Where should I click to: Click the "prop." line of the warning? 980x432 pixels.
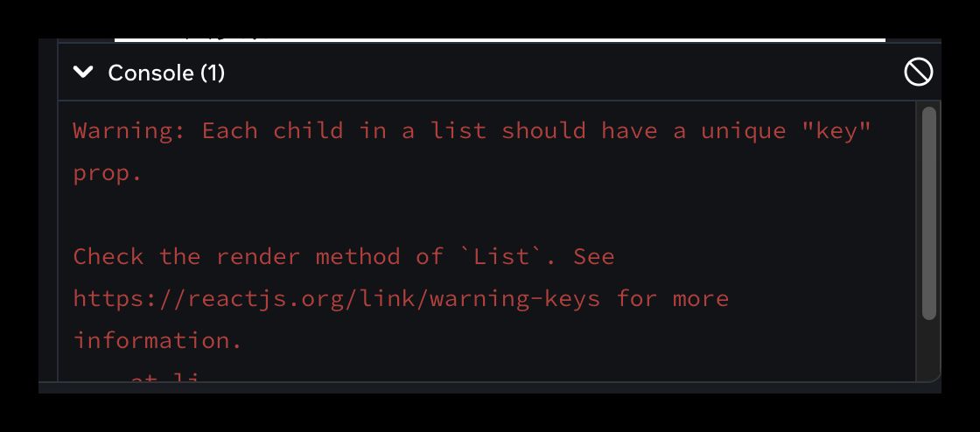[107, 173]
